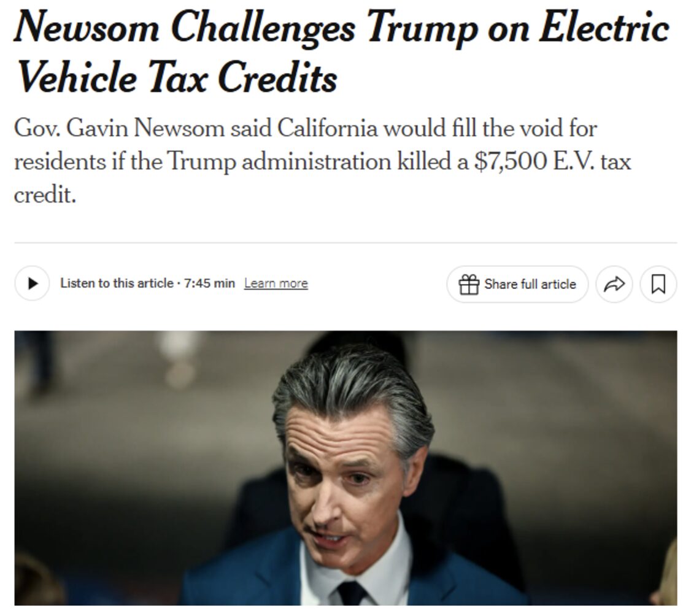Viewport: 691px width, 616px height.
Task: Click the gift icon in share button
Action: (468, 284)
